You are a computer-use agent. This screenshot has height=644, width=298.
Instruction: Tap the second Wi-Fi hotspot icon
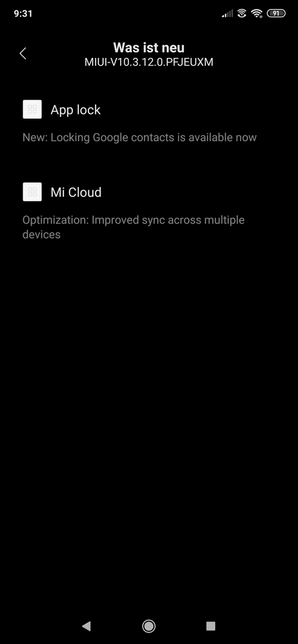[x=242, y=14]
